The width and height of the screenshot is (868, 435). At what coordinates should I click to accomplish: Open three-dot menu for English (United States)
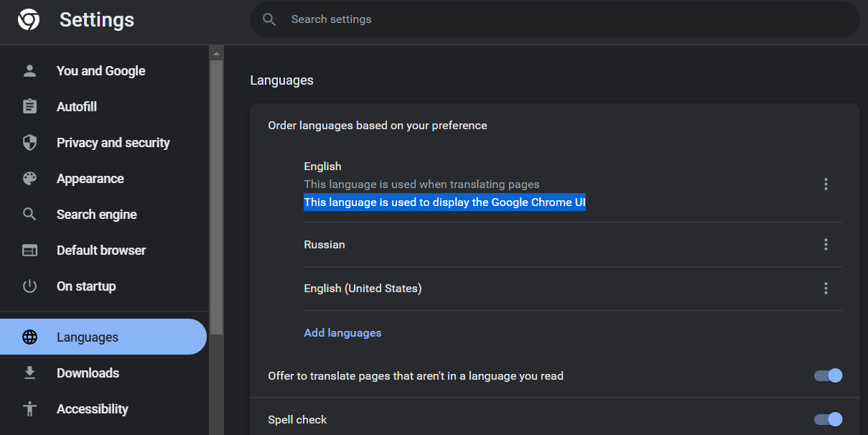click(x=826, y=289)
